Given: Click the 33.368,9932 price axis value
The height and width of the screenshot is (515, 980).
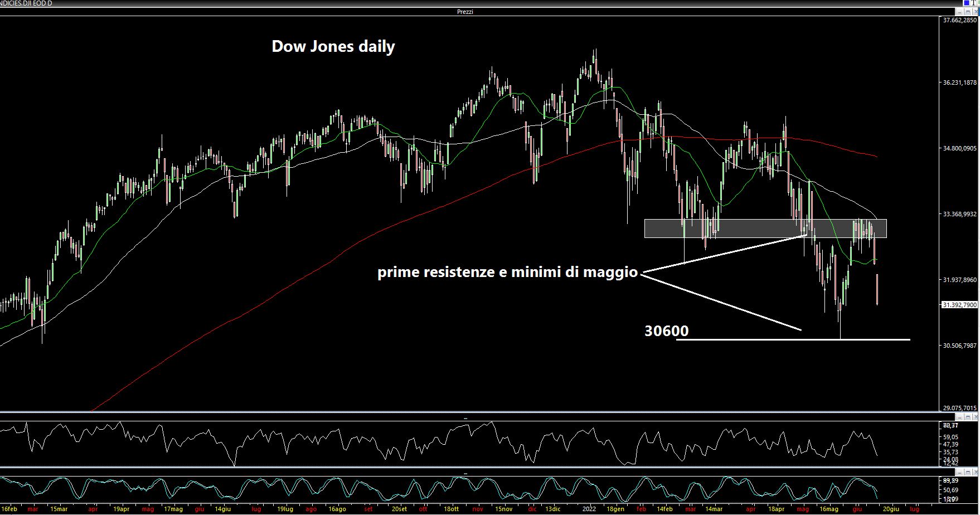Looking at the screenshot, I should coord(959,214).
